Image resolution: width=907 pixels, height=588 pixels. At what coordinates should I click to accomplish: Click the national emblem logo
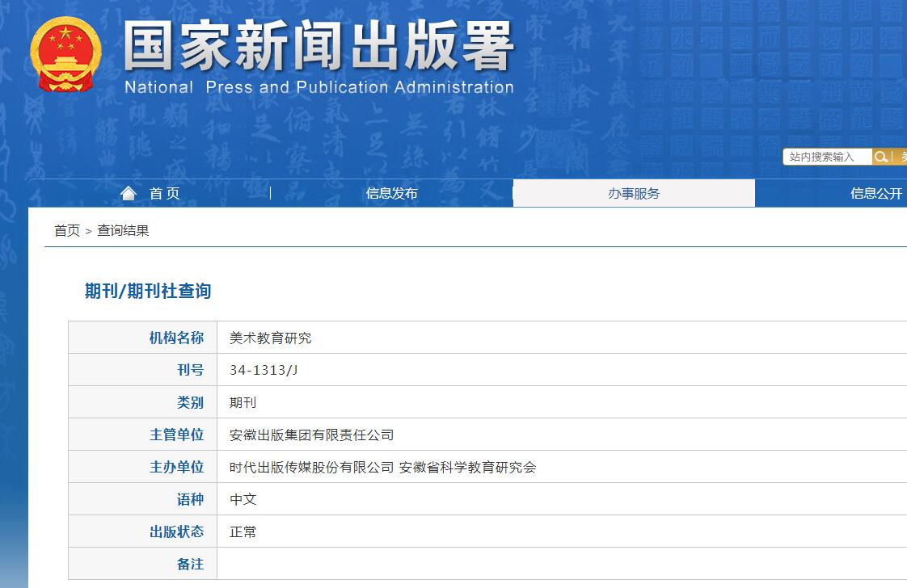coord(63,52)
